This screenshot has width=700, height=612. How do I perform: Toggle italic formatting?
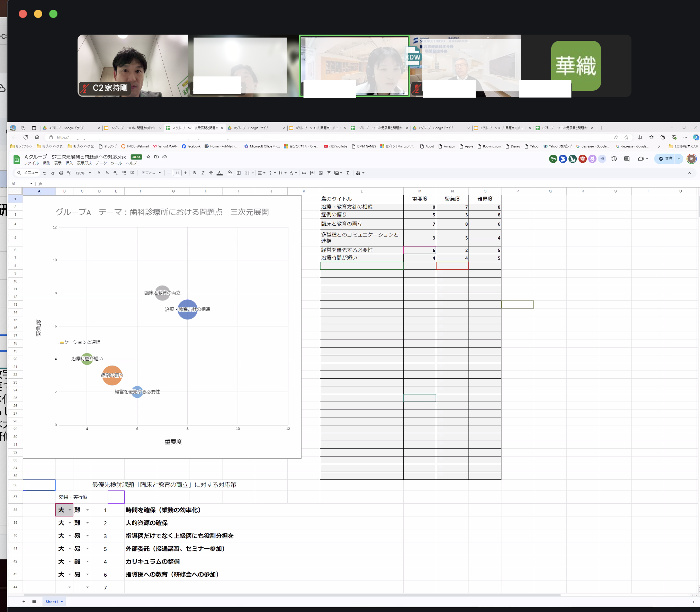[203, 173]
